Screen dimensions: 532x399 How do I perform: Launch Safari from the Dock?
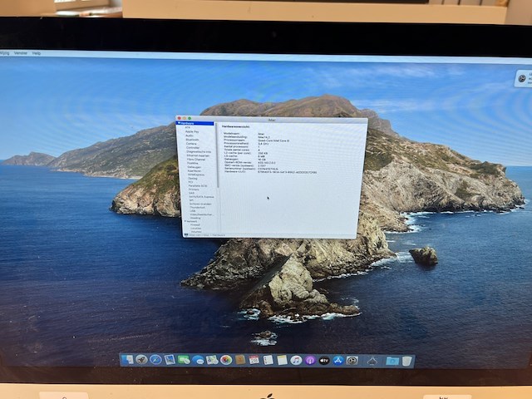(155, 360)
